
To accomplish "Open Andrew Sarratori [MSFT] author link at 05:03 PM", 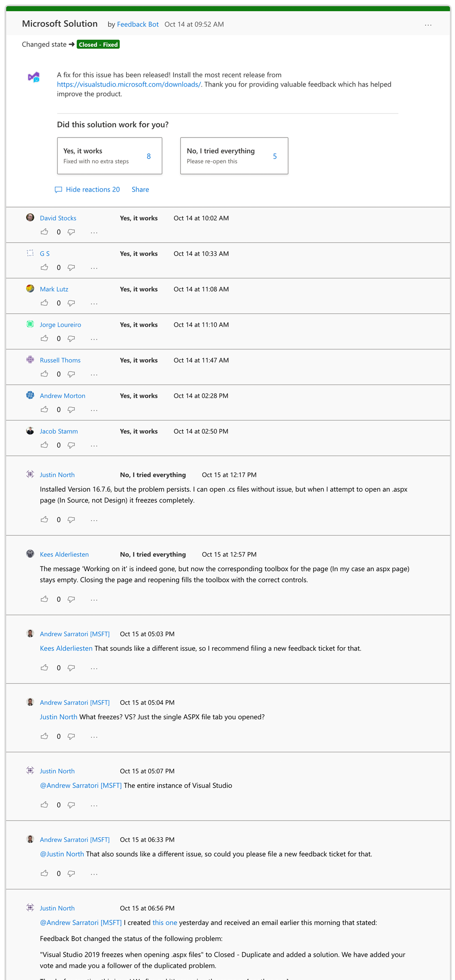I will 74,634.
